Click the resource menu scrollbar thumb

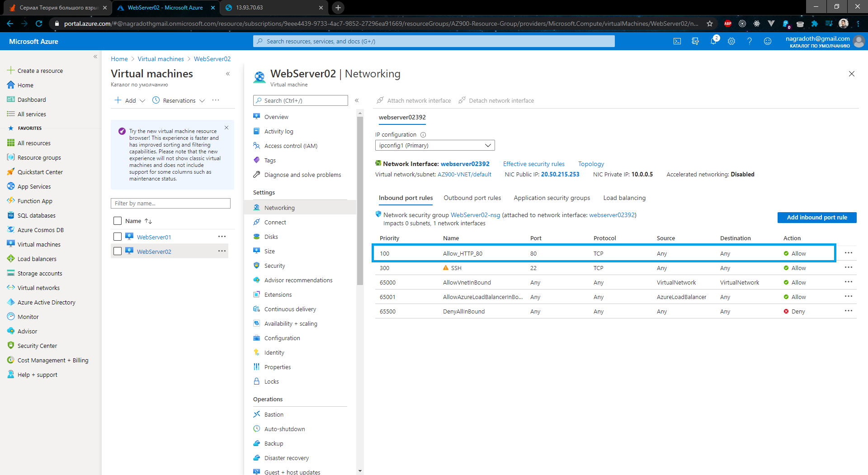[x=360, y=201]
